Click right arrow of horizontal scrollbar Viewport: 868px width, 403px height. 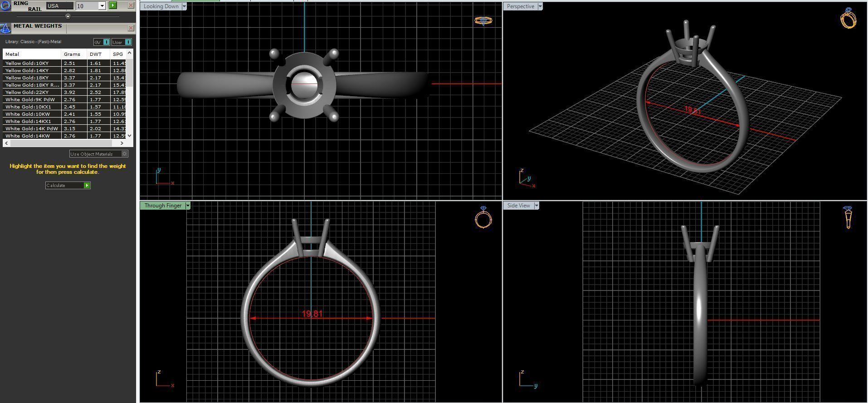point(122,143)
